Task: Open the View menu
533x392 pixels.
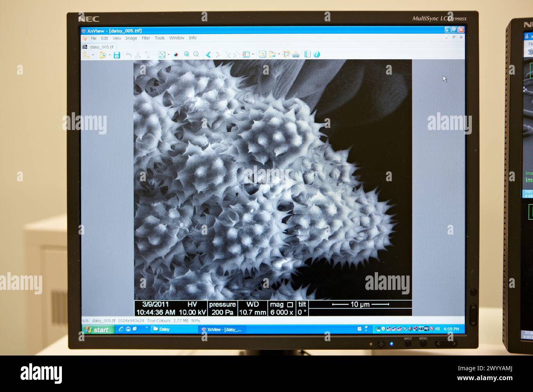Action: point(117,38)
